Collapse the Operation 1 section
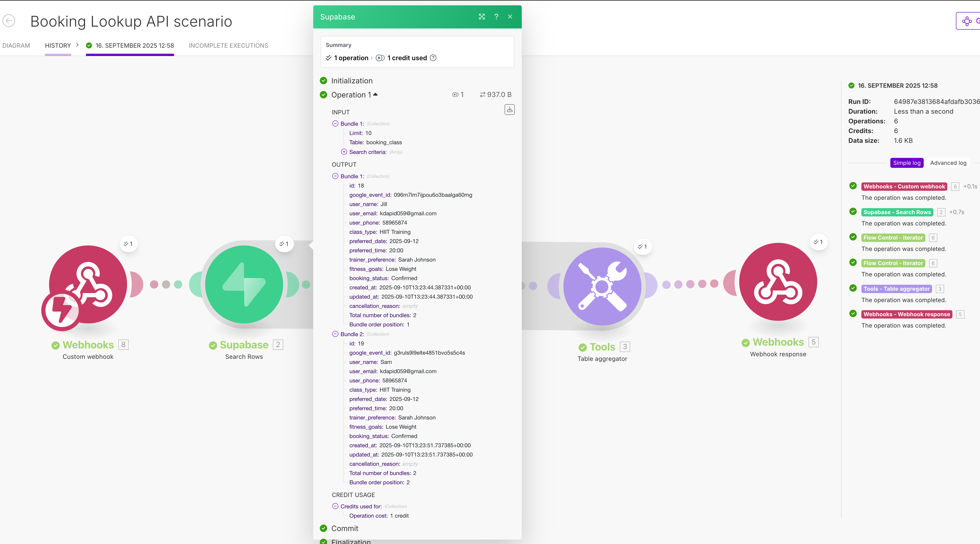 point(376,94)
